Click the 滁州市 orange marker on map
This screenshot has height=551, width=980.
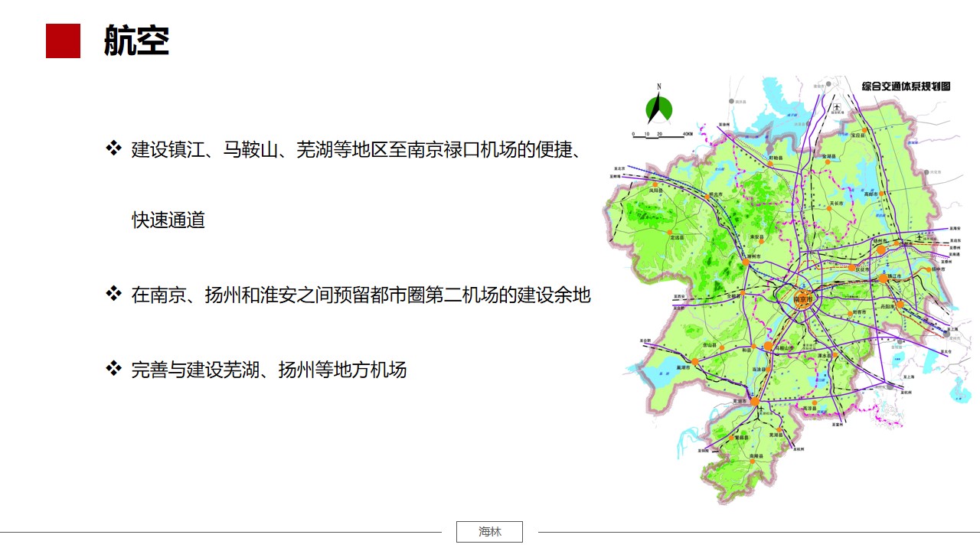point(745,262)
